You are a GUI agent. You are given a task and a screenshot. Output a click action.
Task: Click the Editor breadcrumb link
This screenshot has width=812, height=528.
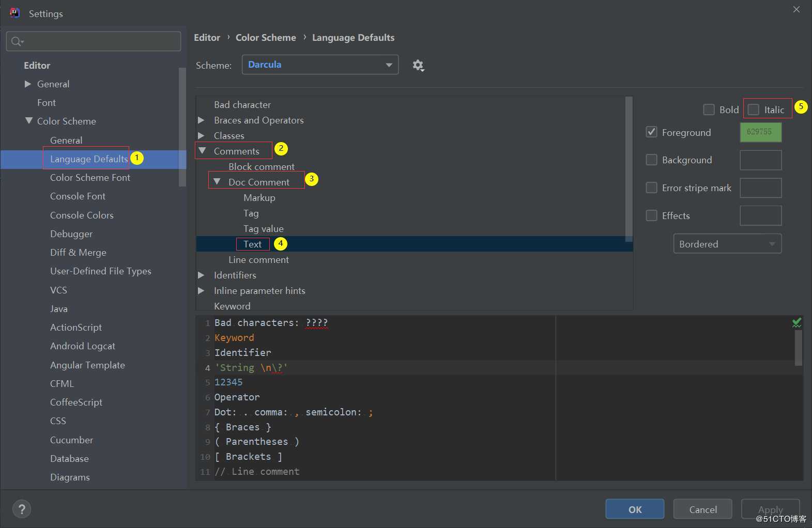207,38
